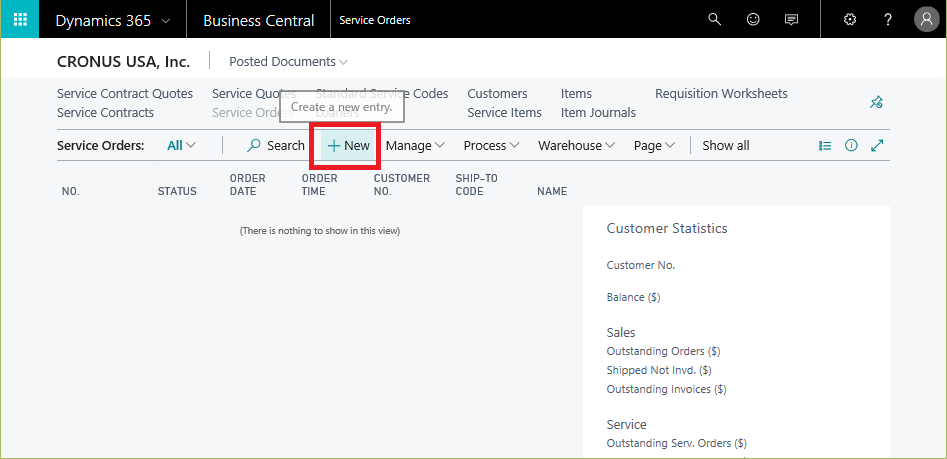Open Requisition Worksheets link
This screenshot has height=459, width=947.
click(x=721, y=94)
